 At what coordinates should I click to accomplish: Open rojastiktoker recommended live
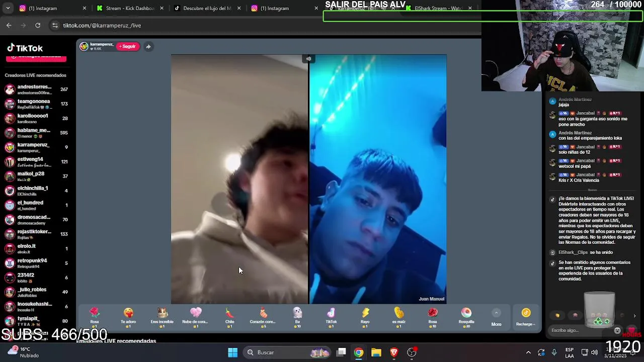[x=36, y=234]
